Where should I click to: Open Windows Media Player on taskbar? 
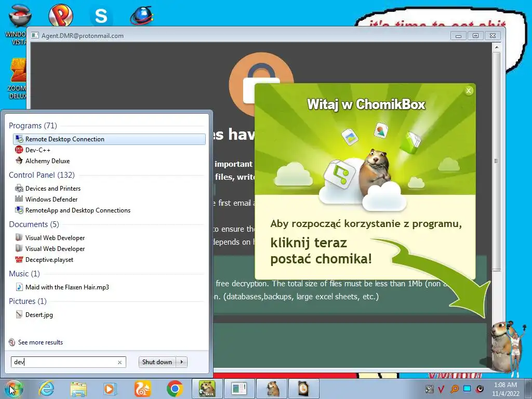click(110, 389)
